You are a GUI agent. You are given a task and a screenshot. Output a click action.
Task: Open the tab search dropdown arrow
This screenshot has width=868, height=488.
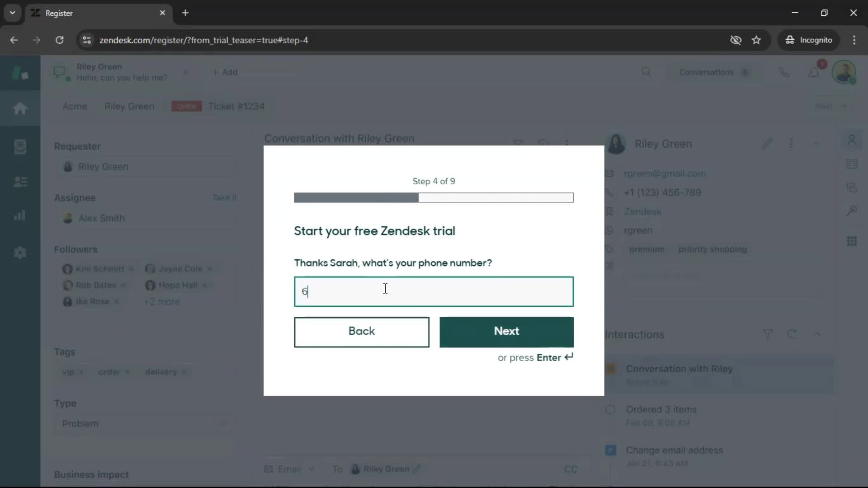(x=12, y=13)
